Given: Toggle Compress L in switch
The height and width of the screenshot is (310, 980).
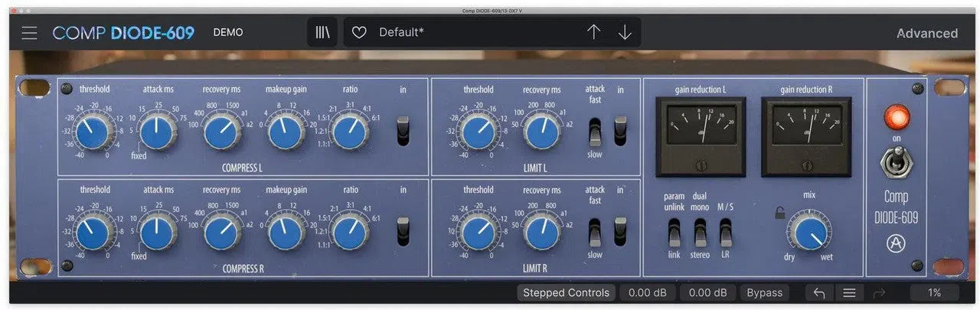Looking at the screenshot, I should click(x=403, y=131).
